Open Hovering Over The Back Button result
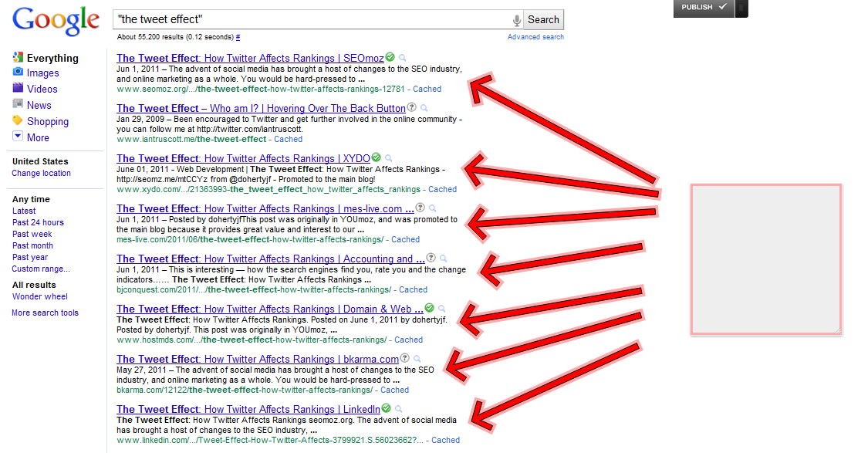 [x=261, y=109]
